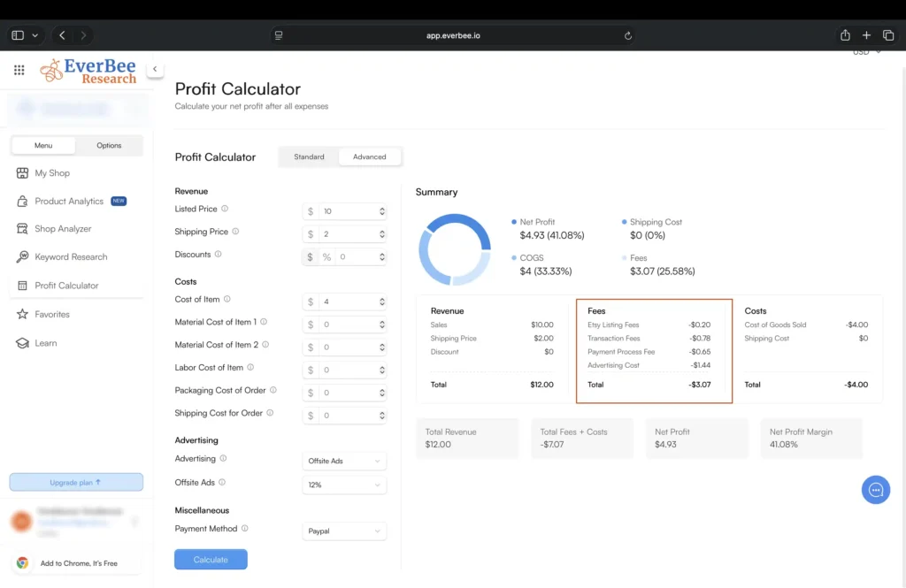906x588 pixels.
Task: Expand the Offsite Ads percentage dropdown
Action: point(344,485)
